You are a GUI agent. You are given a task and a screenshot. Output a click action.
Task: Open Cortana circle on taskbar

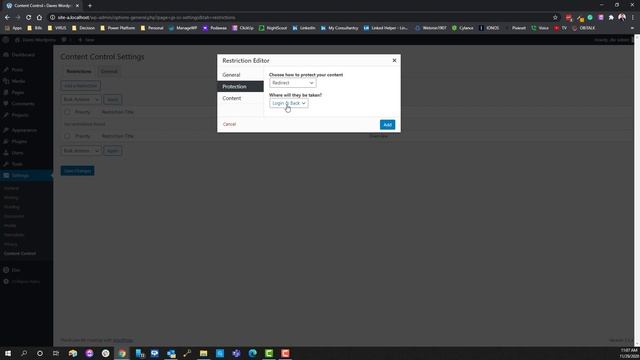(40, 353)
